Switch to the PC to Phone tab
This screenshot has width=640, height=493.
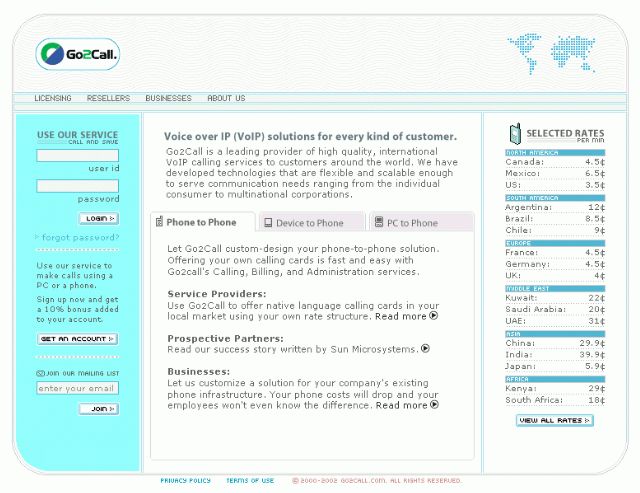(x=422, y=222)
